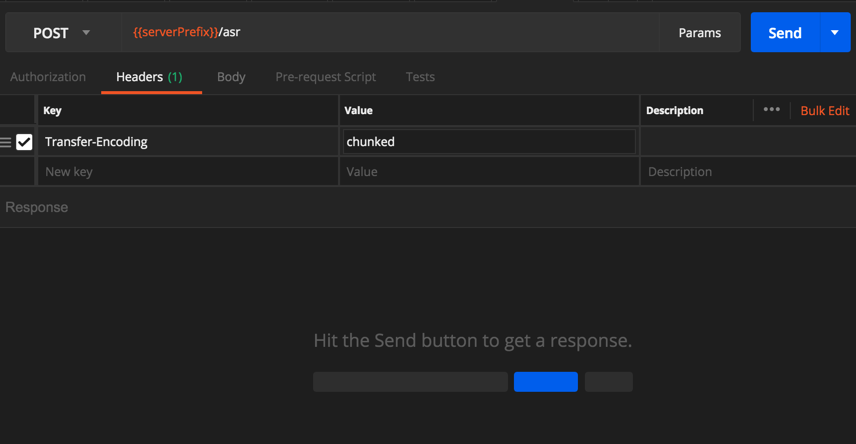
Task: Click the request URL field
Action: [390, 33]
